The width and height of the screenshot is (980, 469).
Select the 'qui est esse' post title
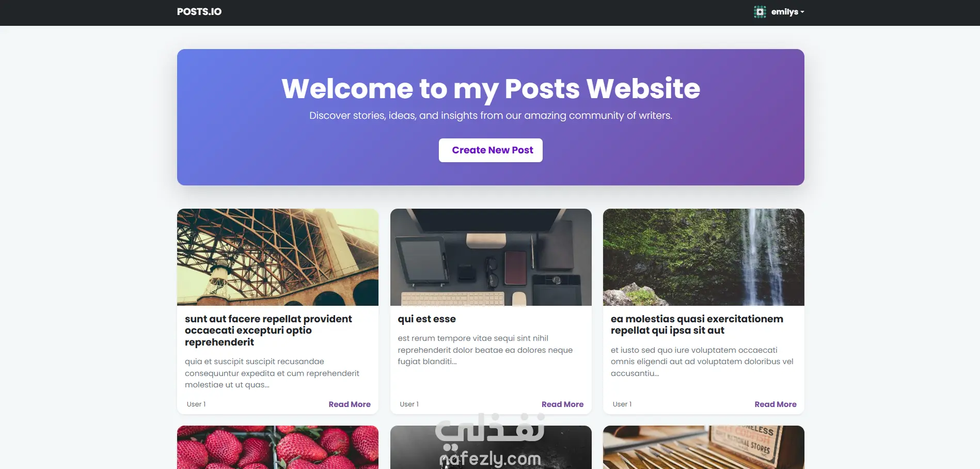pyautogui.click(x=426, y=319)
